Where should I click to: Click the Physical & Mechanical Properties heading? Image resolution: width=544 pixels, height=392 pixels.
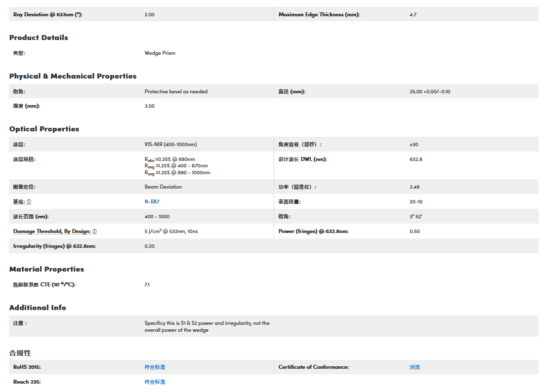tap(73, 76)
